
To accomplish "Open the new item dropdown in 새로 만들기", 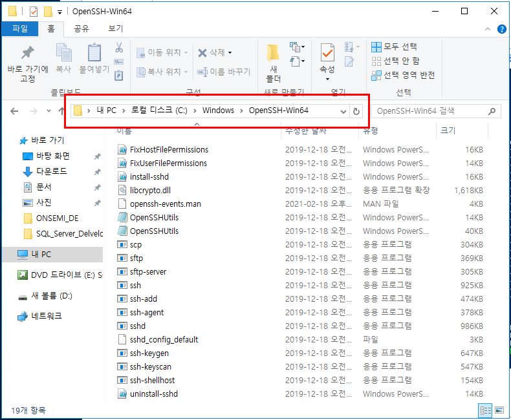I will click(x=297, y=47).
